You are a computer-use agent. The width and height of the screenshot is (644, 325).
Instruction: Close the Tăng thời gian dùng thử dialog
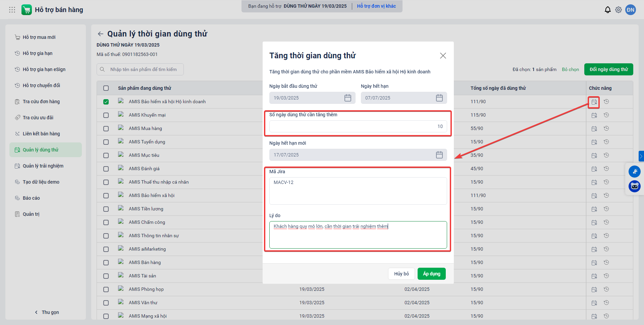click(x=443, y=56)
